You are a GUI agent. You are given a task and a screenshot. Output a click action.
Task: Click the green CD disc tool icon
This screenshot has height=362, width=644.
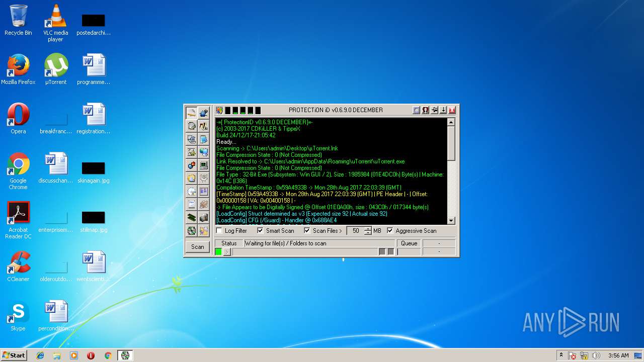click(192, 231)
